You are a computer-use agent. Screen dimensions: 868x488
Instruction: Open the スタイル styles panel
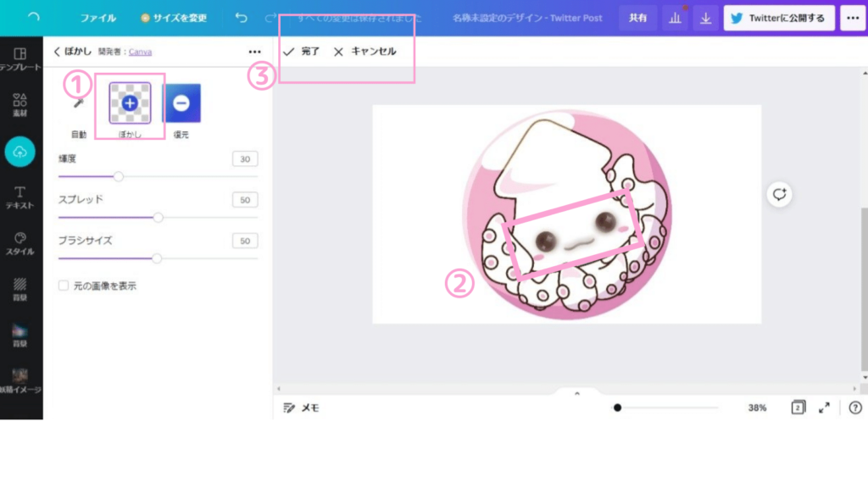point(20,243)
